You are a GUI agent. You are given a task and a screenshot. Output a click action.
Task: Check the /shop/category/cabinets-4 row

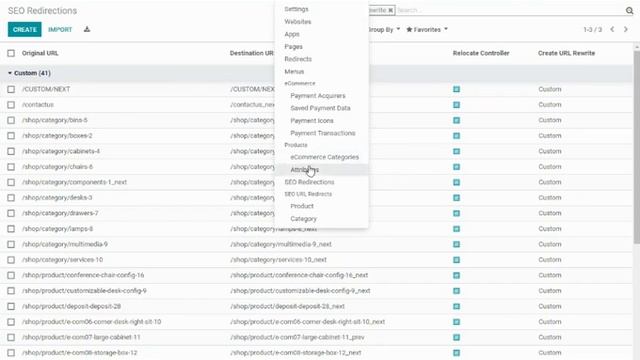[11, 151]
